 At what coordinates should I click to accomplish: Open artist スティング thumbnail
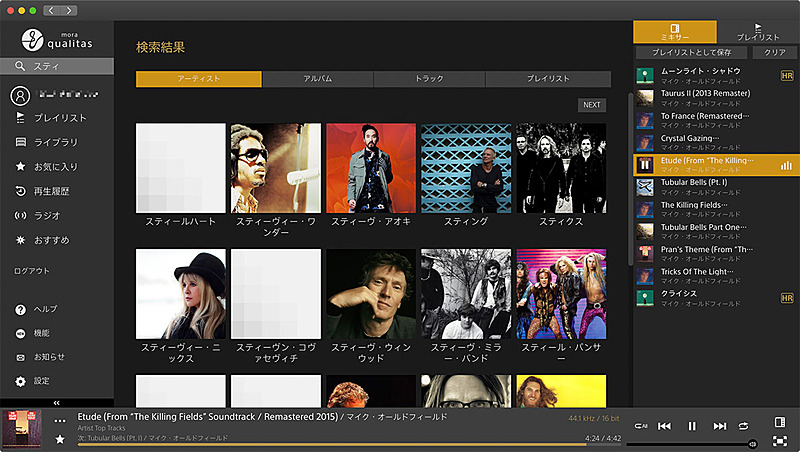(466, 168)
